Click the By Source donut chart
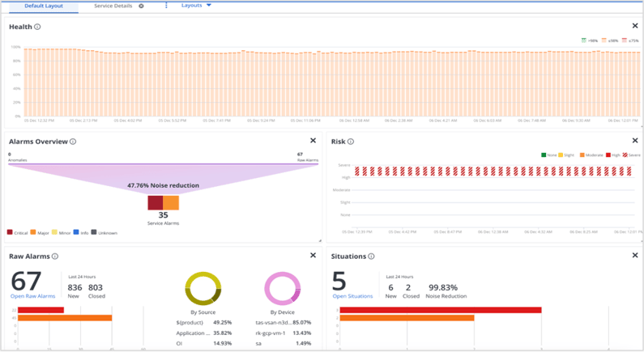644x352 pixels. [x=203, y=288]
